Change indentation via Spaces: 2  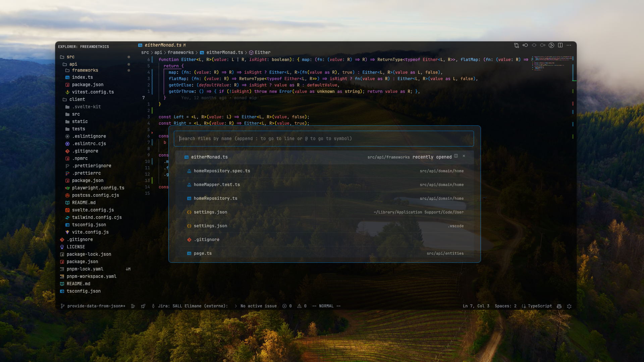click(505, 306)
